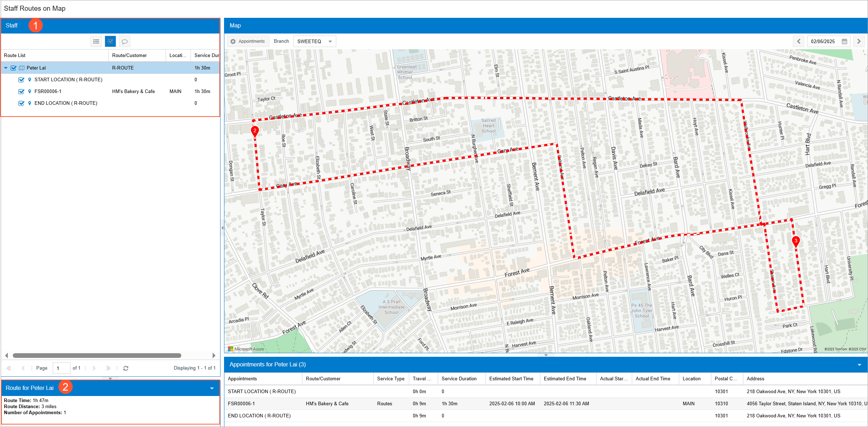Image resolution: width=868 pixels, height=427 pixels.
Task: Go to next date with right arrow
Action: 859,41
